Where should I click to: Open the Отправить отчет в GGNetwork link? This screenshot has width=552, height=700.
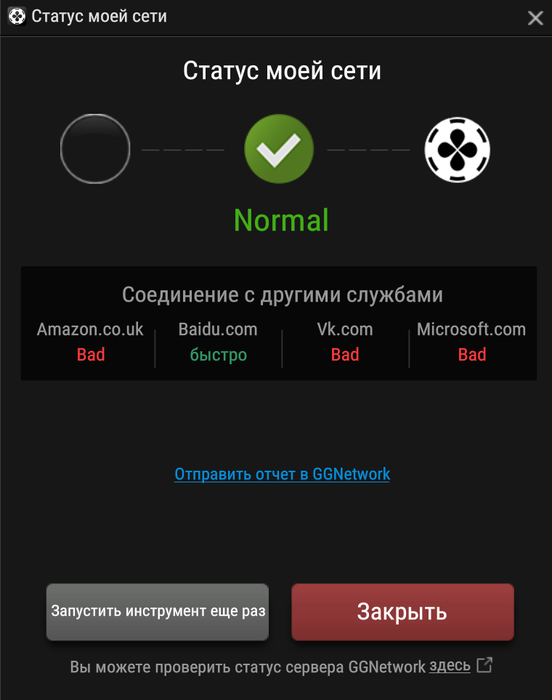click(x=282, y=474)
